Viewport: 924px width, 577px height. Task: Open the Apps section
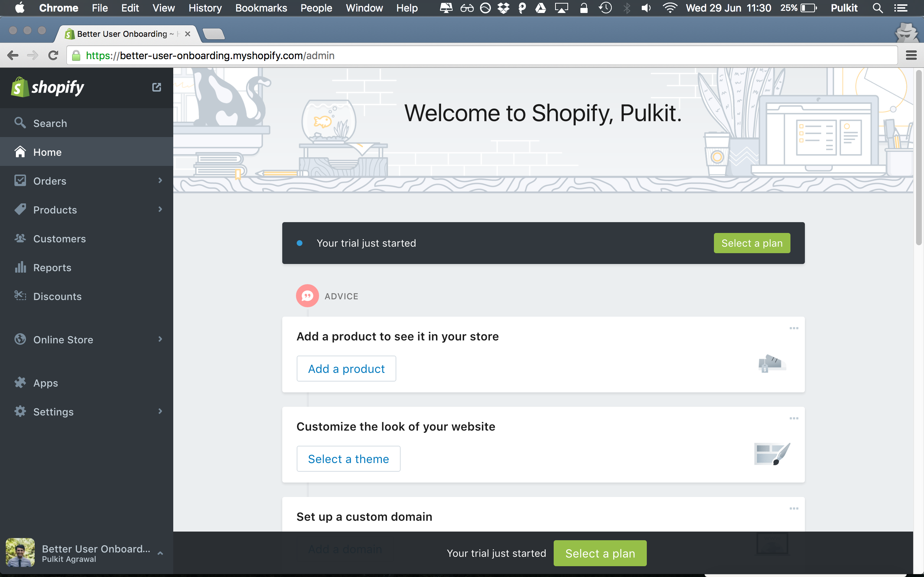tap(45, 383)
